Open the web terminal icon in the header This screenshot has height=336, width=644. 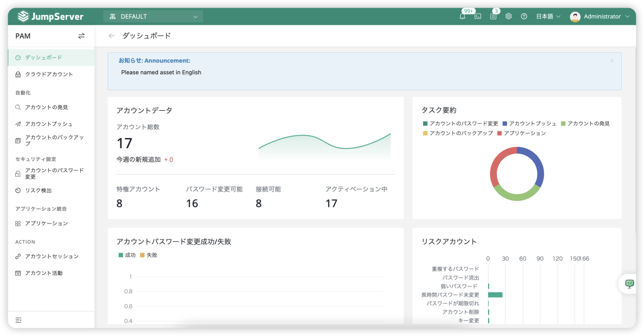(478, 16)
